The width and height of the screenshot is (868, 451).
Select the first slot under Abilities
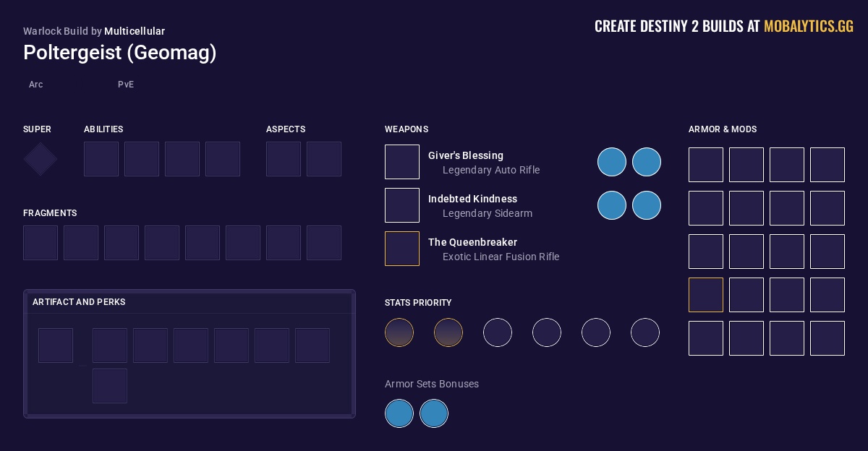[101, 159]
